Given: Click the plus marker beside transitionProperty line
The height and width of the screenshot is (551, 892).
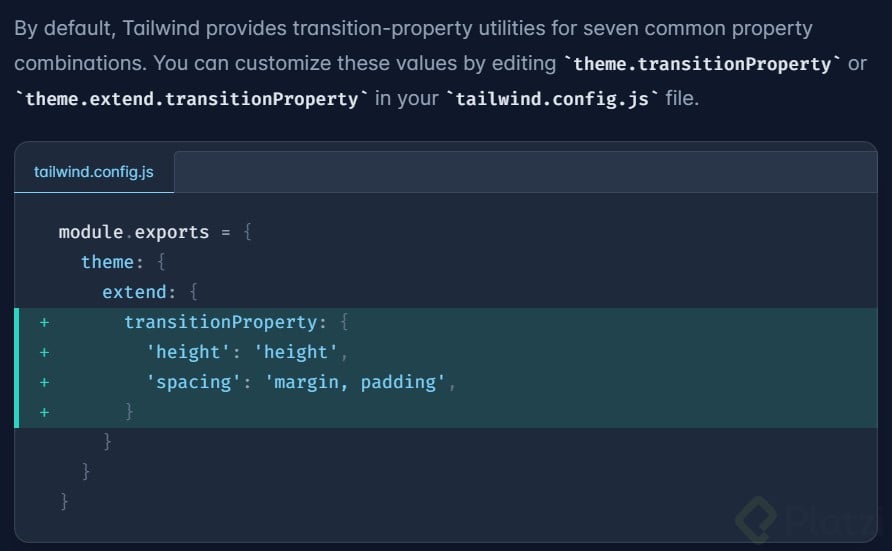Looking at the screenshot, I should point(44,322).
